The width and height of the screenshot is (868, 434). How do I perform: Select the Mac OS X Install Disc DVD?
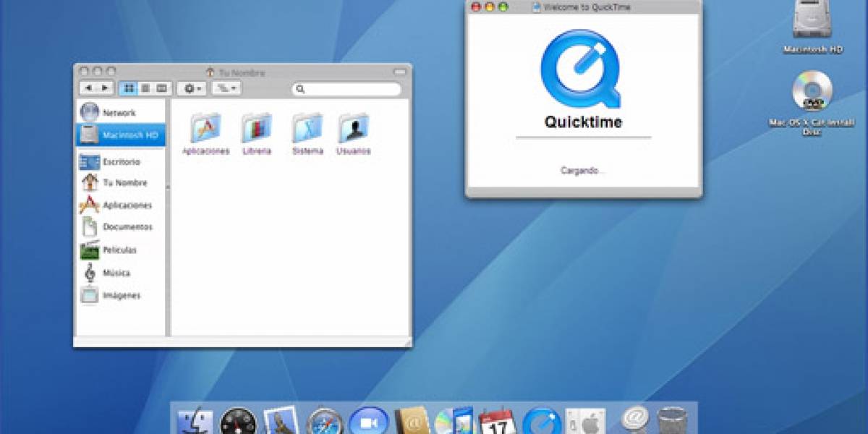pyautogui.click(x=812, y=91)
